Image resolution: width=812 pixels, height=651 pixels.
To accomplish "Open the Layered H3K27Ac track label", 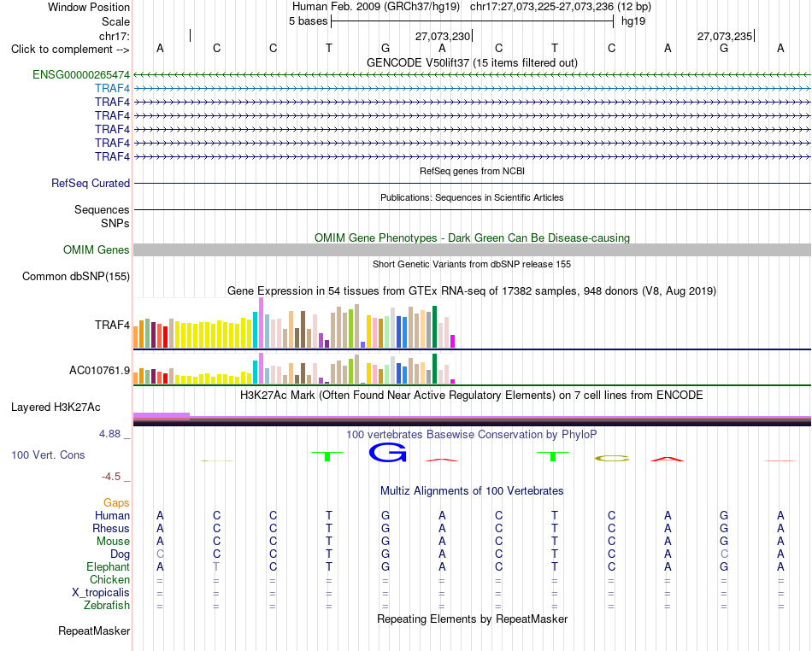I will [x=56, y=408].
